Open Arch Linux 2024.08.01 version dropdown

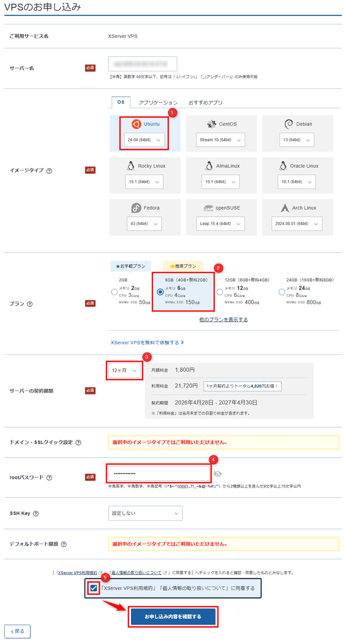coord(297,224)
